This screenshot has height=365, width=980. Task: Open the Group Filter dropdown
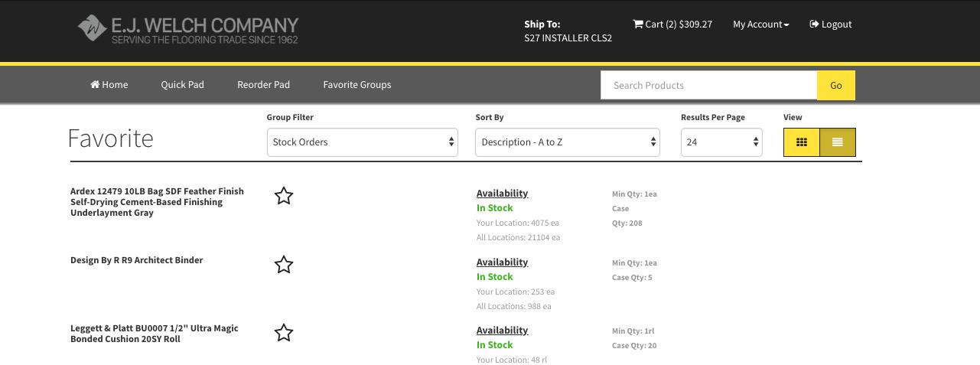click(363, 142)
